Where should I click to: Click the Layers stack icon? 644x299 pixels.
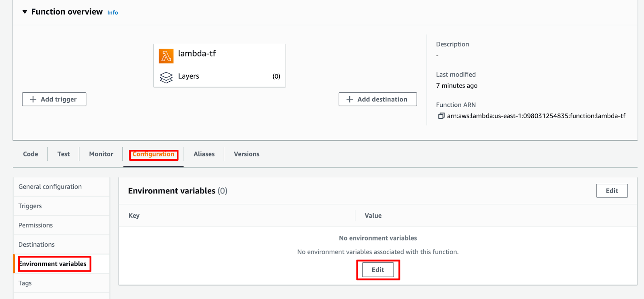[166, 77]
